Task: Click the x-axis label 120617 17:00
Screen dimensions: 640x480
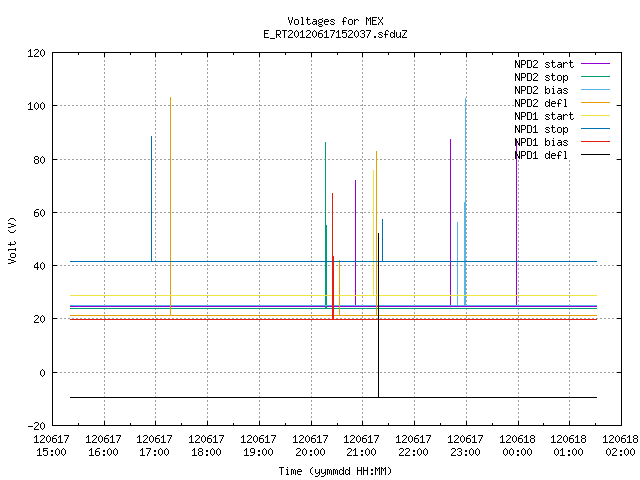Action: coord(154,446)
